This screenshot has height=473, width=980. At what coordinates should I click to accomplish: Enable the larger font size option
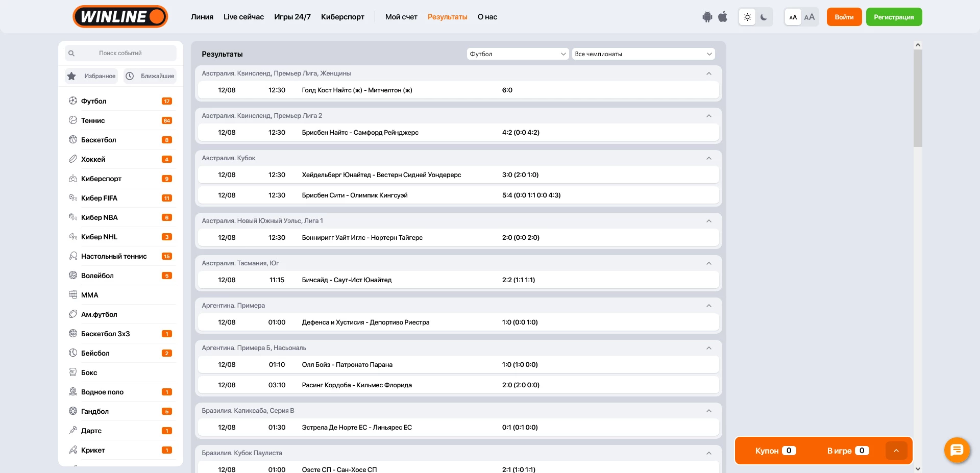(810, 17)
